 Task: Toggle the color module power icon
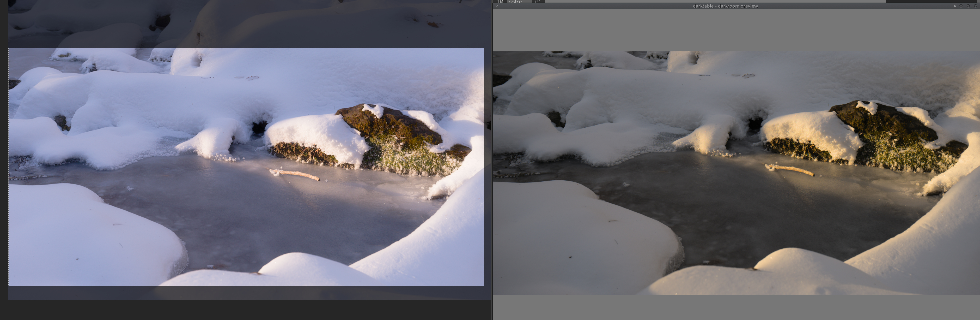tap(537, 2)
